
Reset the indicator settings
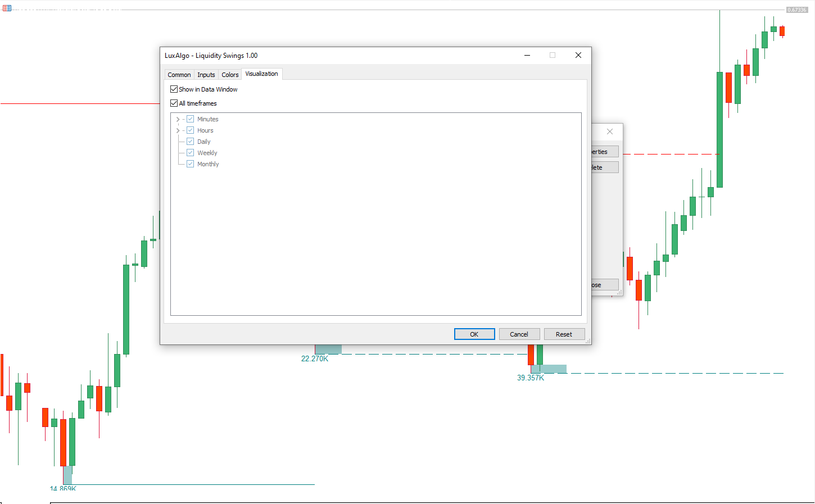[564, 334]
